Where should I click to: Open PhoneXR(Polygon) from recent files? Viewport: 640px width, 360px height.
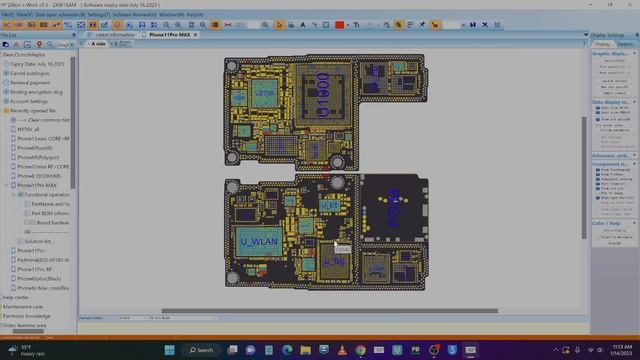[x=38, y=157]
